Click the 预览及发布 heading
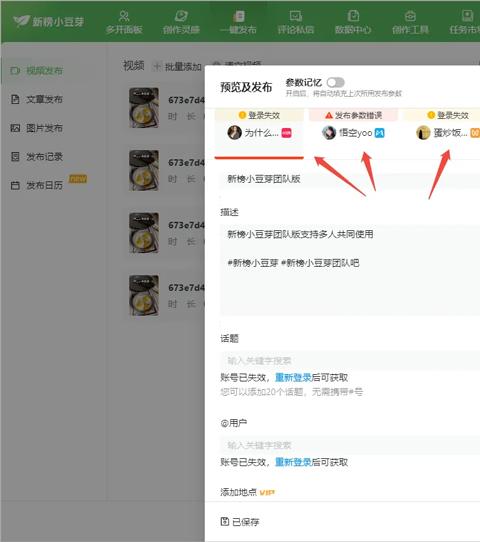 point(246,87)
